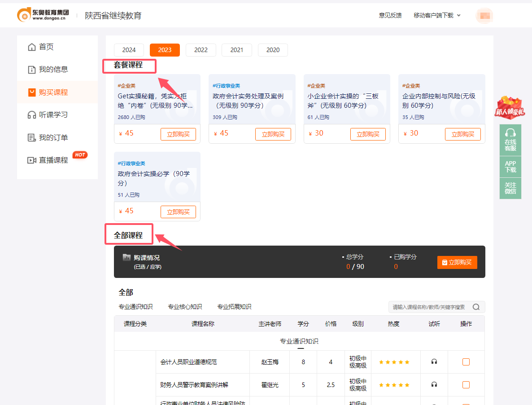Screen dimensions: 532x405
Task: Open 在线客服 customer service panel
Action: [x=510, y=140]
